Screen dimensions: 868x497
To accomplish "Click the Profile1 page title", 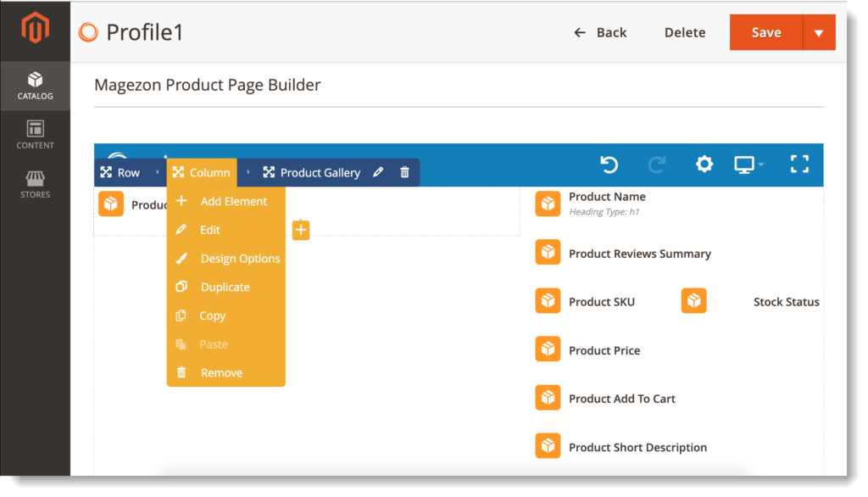I will (x=144, y=32).
